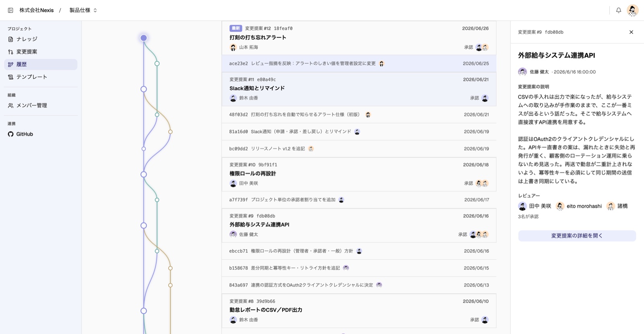Open Slack通知とリマインド proposal card
This screenshot has height=334, width=644.
point(359,89)
